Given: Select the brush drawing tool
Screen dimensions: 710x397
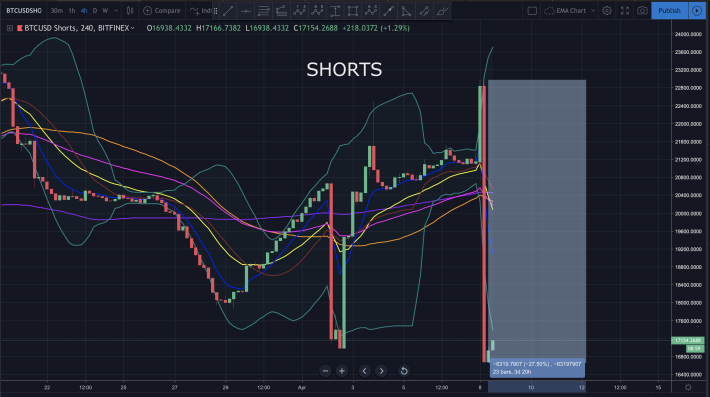Looking at the screenshot, I should pyautogui.click(x=424, y=11).
